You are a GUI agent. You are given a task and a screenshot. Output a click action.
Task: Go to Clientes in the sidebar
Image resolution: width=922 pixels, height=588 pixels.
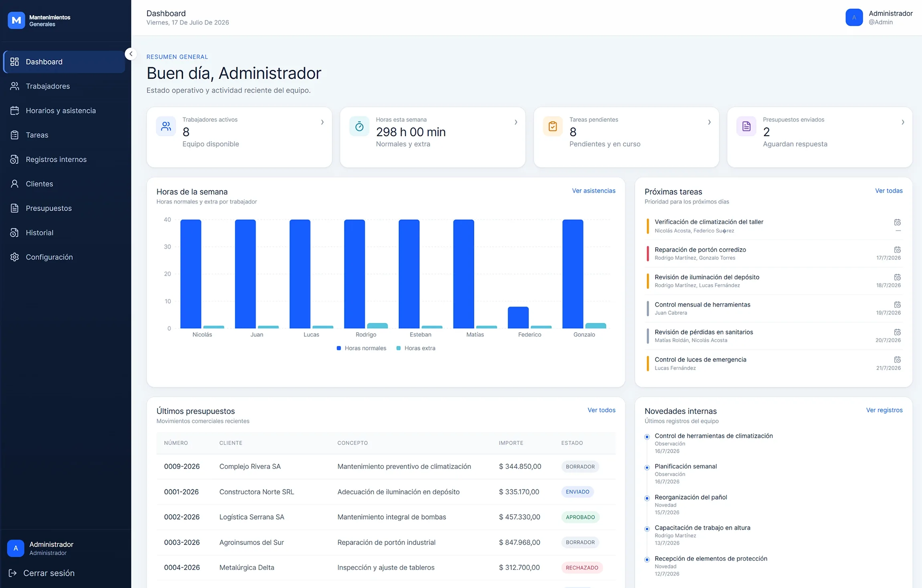[64, 184]
